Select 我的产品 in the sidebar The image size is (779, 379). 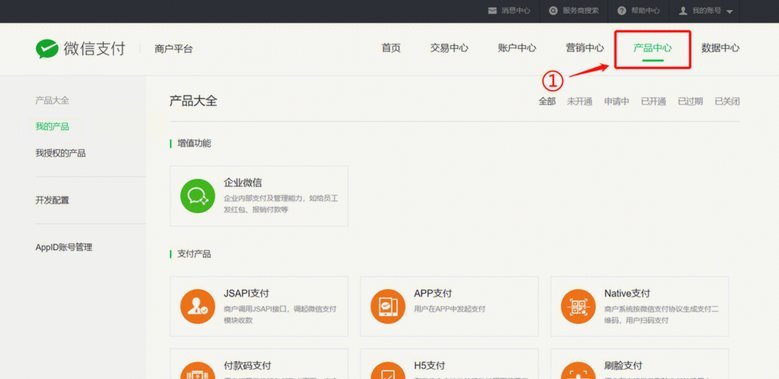coord(52,127)
